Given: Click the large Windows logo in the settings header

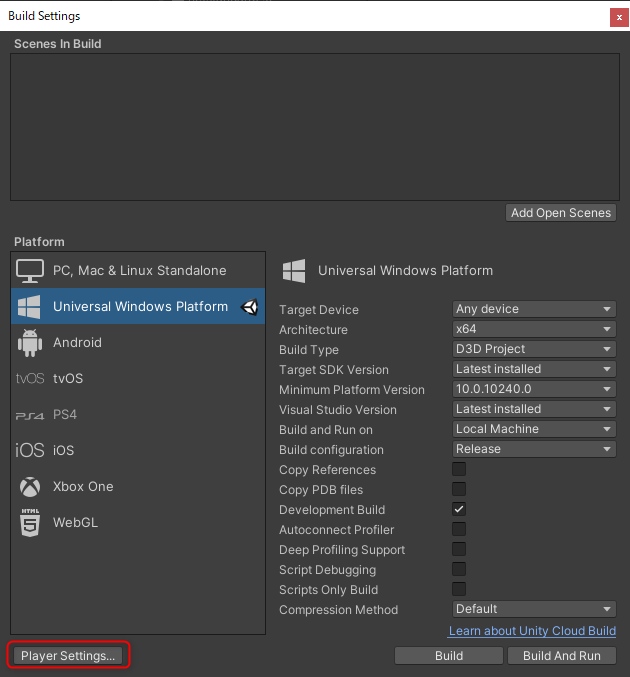Looking at the screenshot, I should pyautogui.click(x=294, y=271).
